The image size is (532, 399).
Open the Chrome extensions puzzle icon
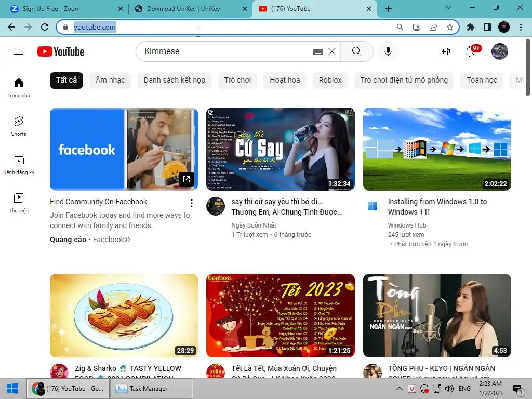[470, 27]
